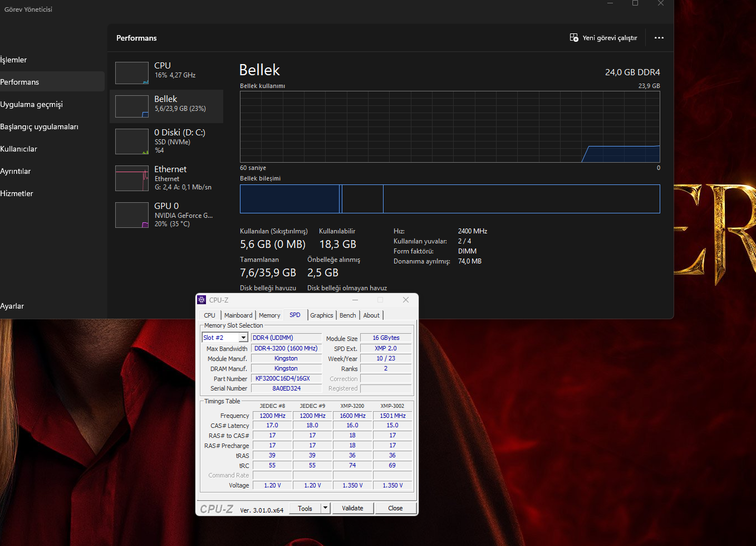The height and width of the screenshot is (546, 756).
Task: Expand the Slot #2 dropdown
Action: tap(243, 338)
